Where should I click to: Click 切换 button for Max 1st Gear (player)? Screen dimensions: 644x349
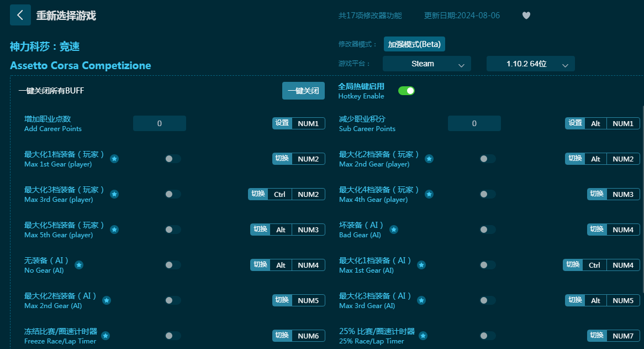click(282, 159)
